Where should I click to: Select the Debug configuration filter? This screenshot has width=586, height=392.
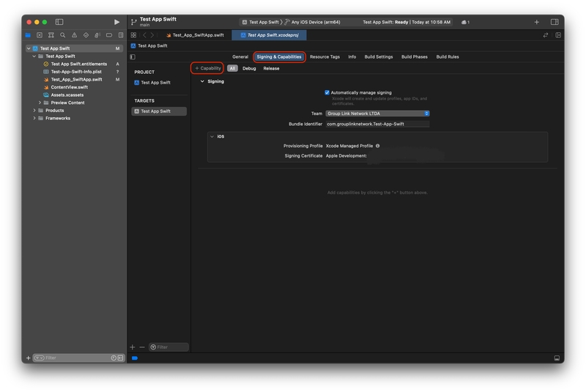click(249, 68)
